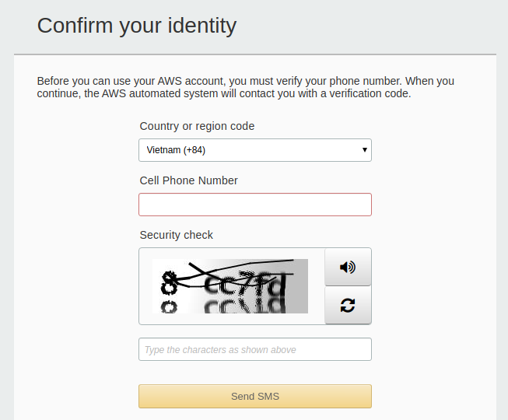Click the "Confirm your identity" heading

coord(136,26)
